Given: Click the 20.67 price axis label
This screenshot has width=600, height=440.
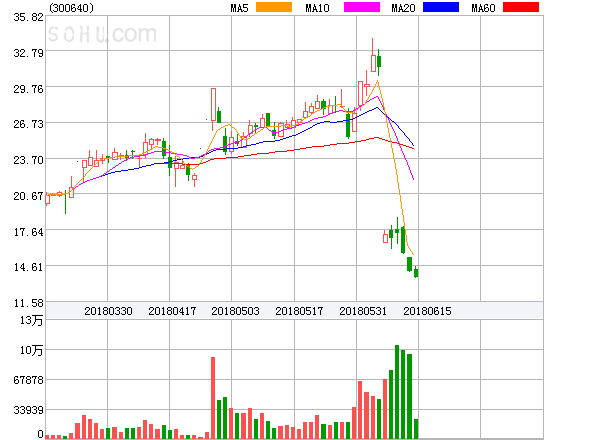Looking at the screenshot, I should pyautogui.click(x=28, y=196).
